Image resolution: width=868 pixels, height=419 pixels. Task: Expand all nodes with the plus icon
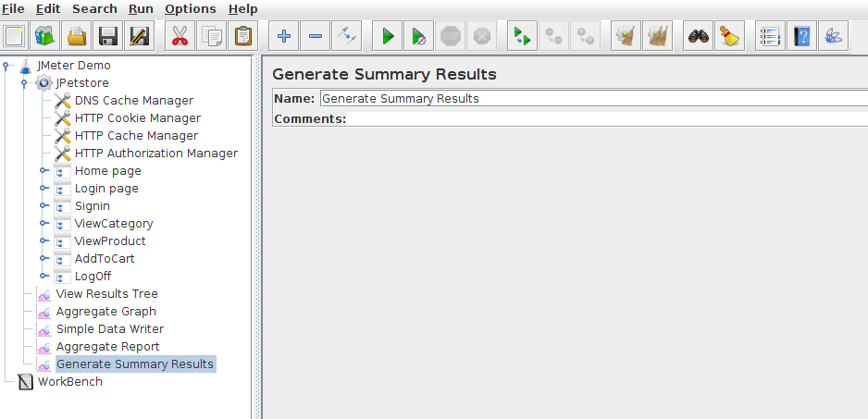click(x=284, y=36)
